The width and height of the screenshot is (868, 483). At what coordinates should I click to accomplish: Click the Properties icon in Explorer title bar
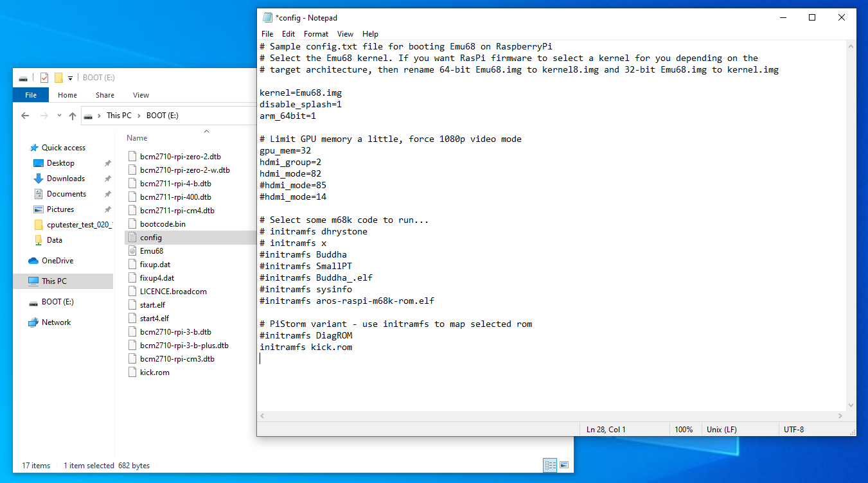point(44,78)
